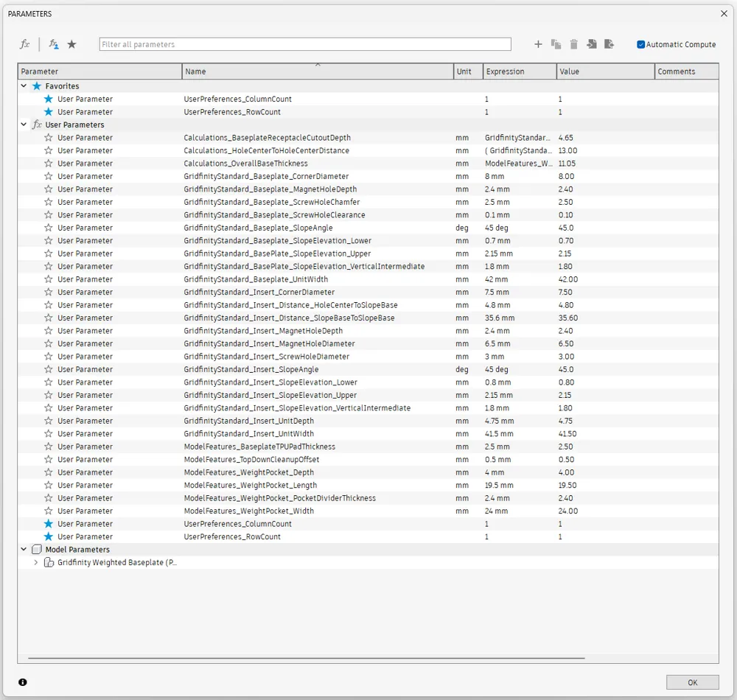
Task: Click the 'deg' unit of Insert_SlopeAngle
Action: tap(461, 369)
